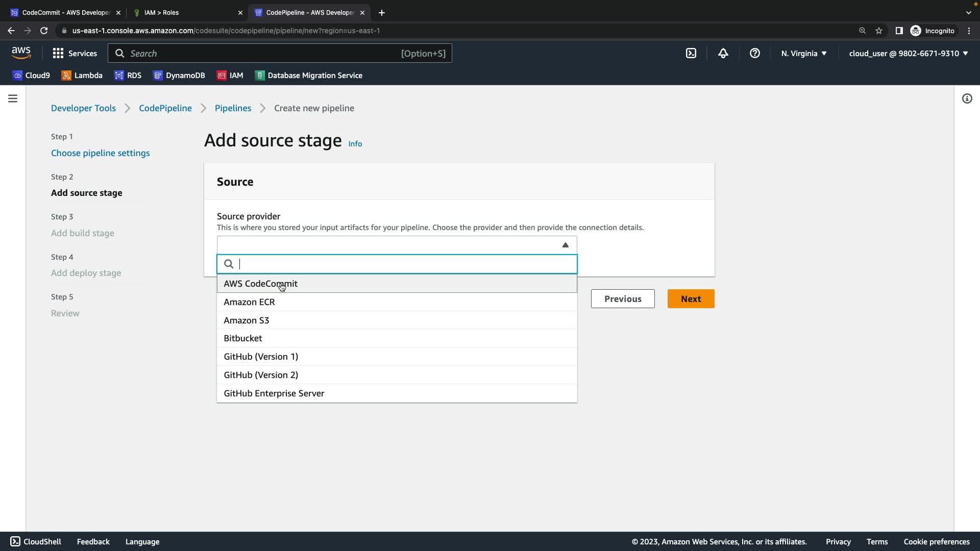Open the Services grid menu

tap(75, 53)
